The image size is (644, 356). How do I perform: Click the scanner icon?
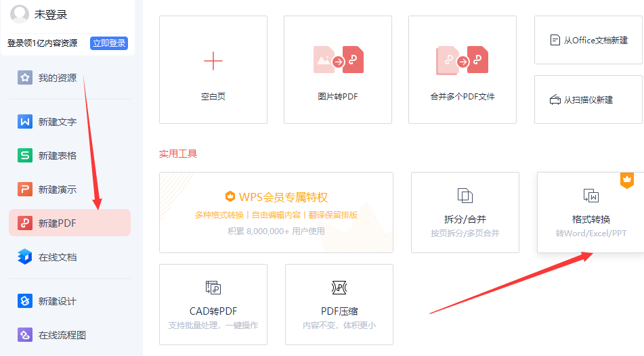555,99
